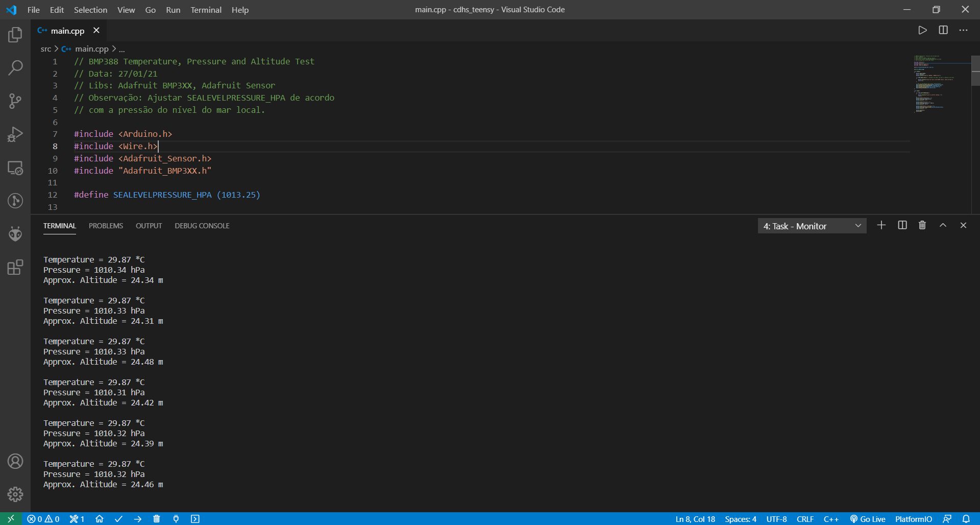This screenshot has width=980, height=525.
Task: Open the View menu
Action: [x=126, y=10]
